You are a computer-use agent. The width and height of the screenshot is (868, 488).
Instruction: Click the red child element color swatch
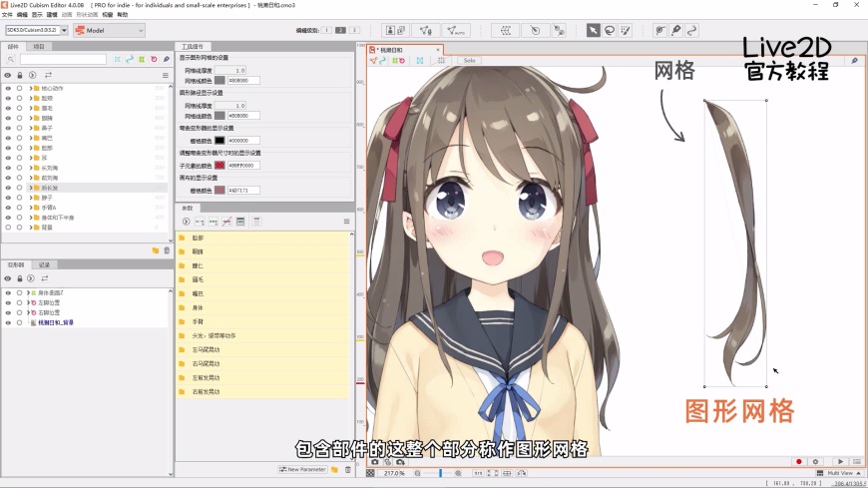click(x=219, y=166)
